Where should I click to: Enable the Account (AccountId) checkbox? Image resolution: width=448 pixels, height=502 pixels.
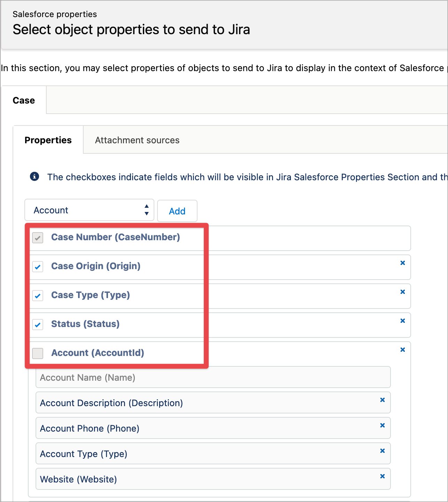38,353
